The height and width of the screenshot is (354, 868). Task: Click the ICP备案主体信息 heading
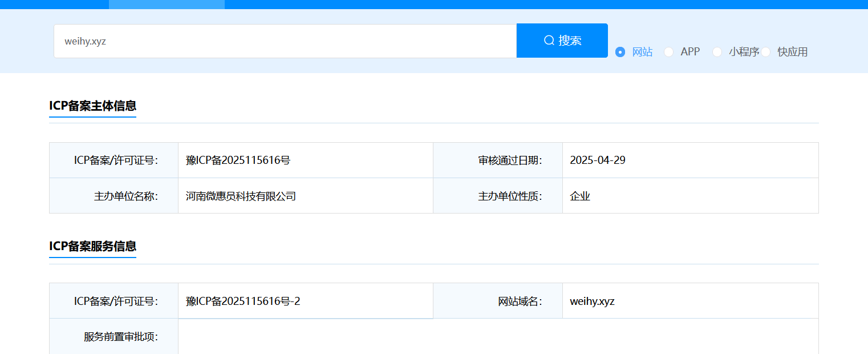pyautogui.click(x=92, y=106)
